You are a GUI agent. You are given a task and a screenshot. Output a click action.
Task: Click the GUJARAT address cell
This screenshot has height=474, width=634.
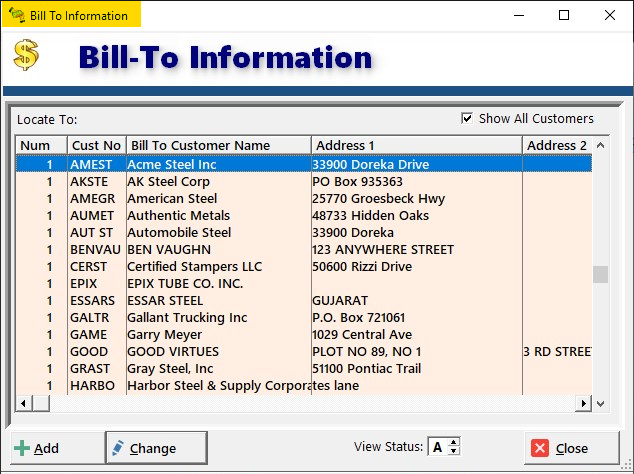pyautogui.click(x=340, y=300)
